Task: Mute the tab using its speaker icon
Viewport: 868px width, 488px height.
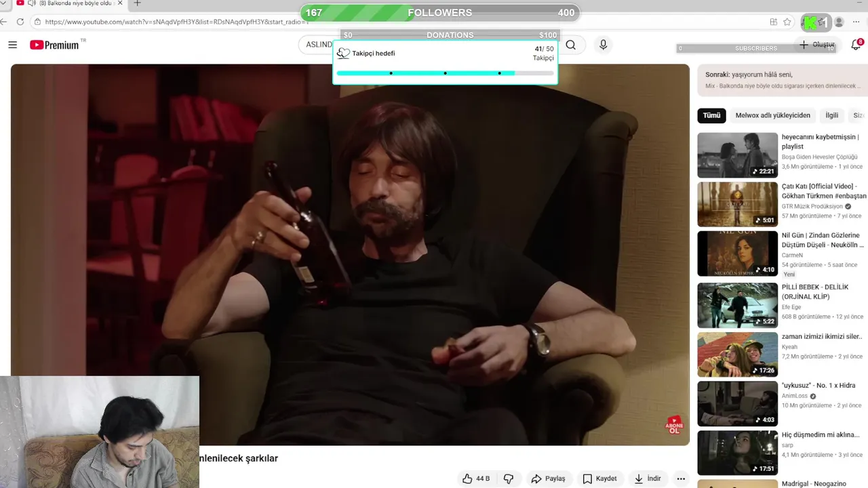Action: coord(31,3)
